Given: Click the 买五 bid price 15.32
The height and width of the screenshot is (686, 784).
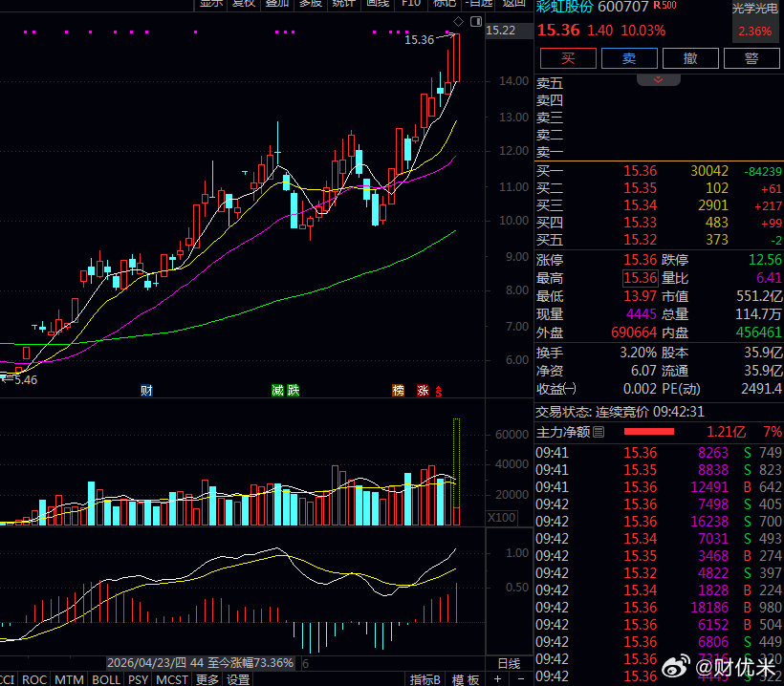Looking at the screenshot, I should point(640,240).
